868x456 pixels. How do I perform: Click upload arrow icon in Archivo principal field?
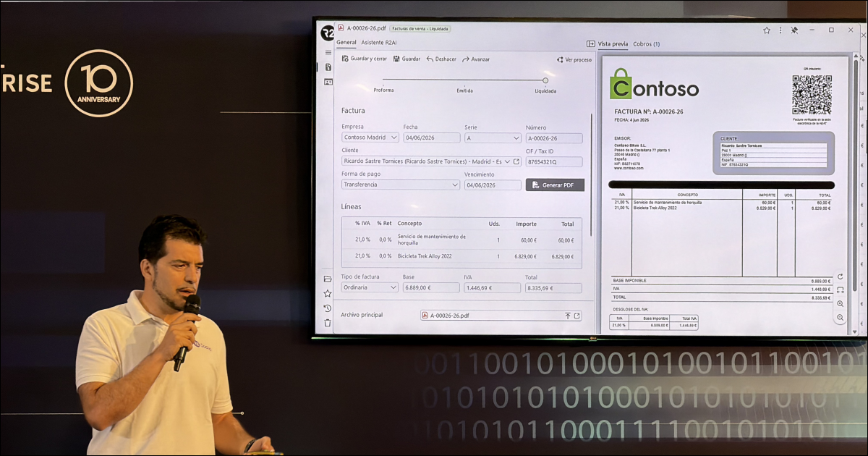pyautogui.click(x=568, y=316)
